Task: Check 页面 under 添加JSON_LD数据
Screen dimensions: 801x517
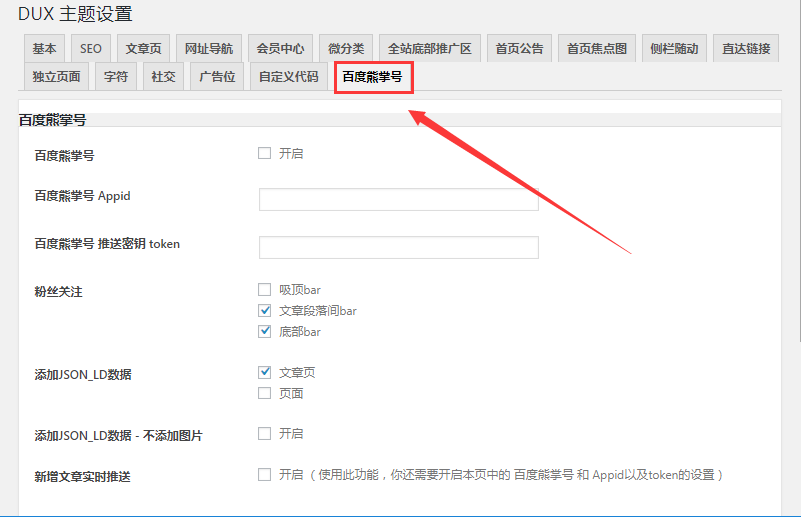Action: coord(264,393)
